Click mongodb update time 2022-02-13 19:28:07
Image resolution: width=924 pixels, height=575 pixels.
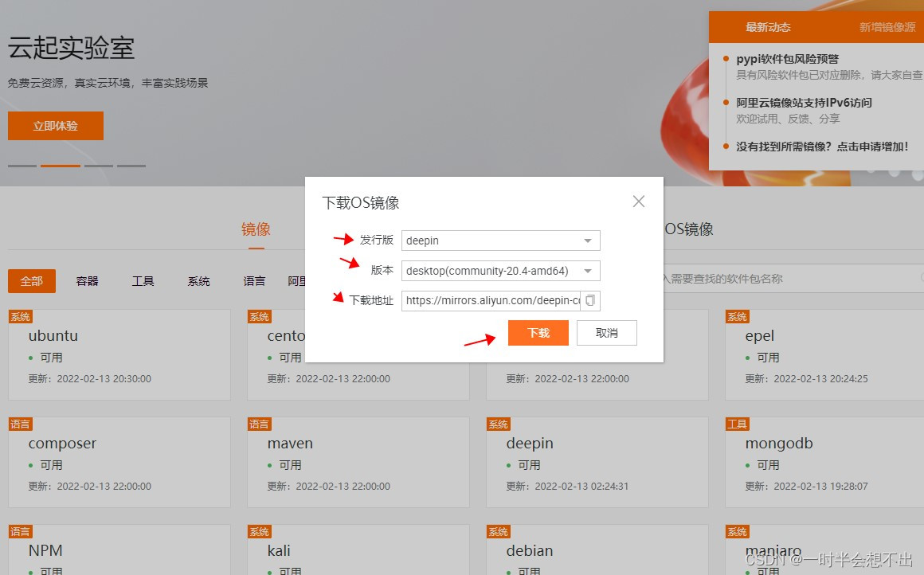click(821, 487)
